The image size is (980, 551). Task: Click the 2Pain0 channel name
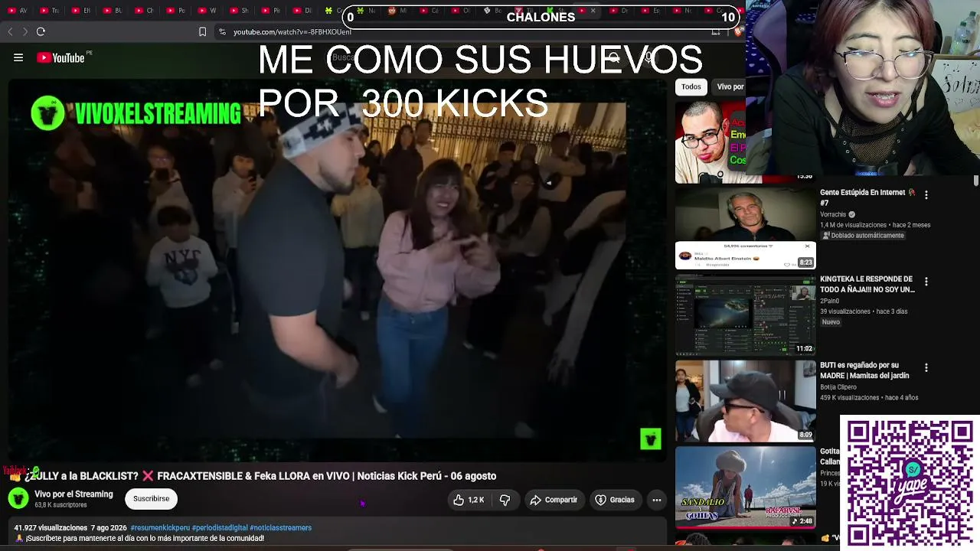point(831,302)
